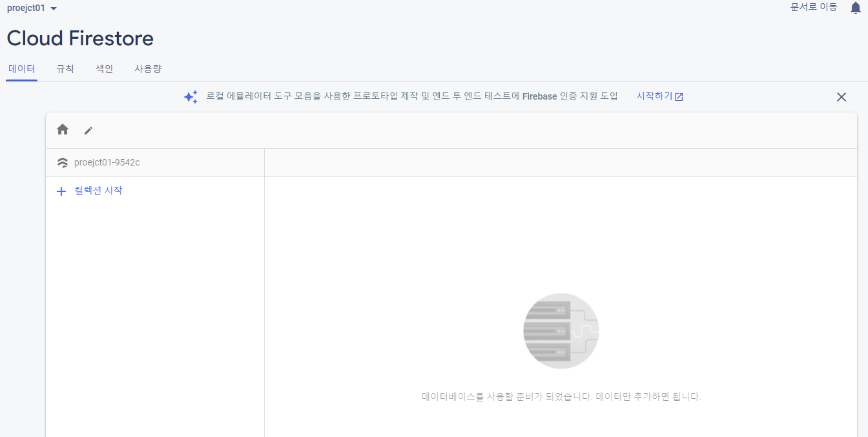Go to the Firestore root home icon
The width and height of the screenshot is (868, 437).
coord(63,129)
